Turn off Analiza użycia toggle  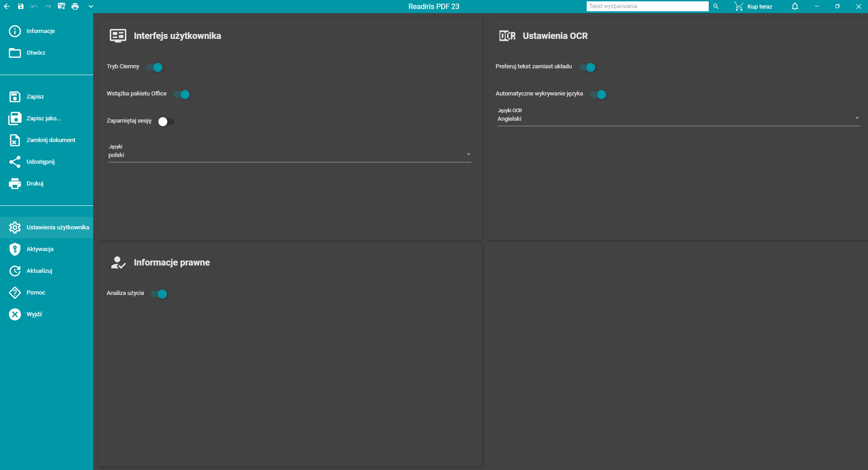(159, 294)
